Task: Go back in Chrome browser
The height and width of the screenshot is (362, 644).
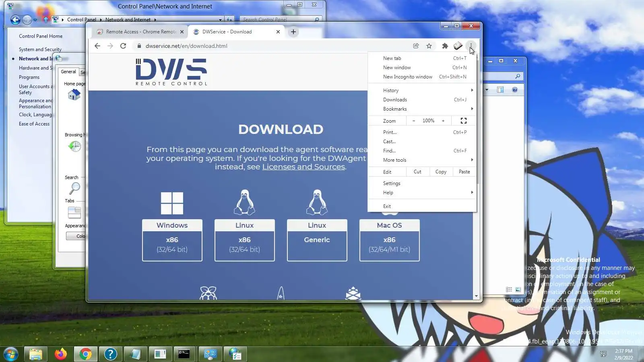Action: 97,46
